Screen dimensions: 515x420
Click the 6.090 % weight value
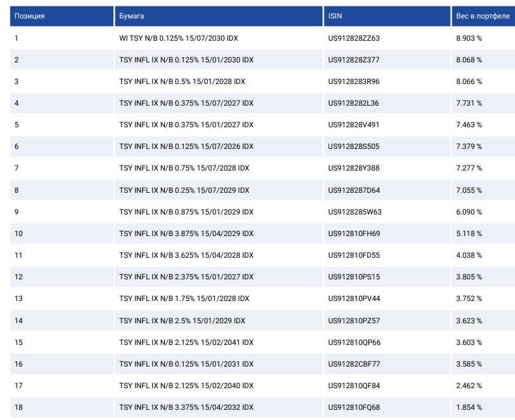pos(469,212)
